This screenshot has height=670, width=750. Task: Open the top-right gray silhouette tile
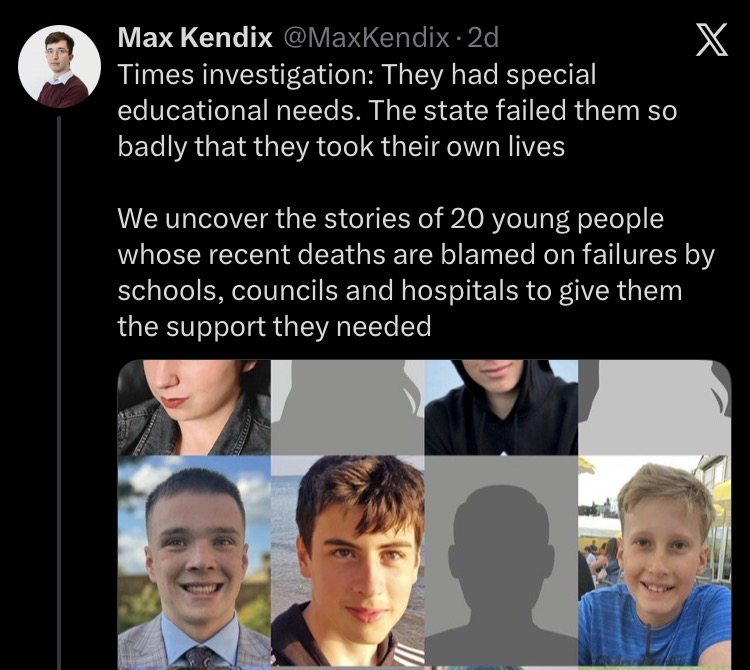pyautogui.click(x=655, y=407)
